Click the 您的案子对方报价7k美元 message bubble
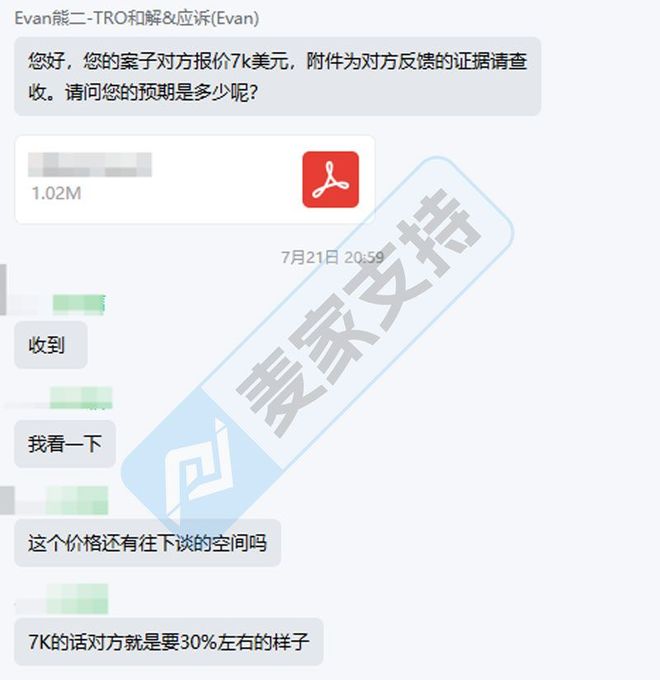The image size is (660, 680). pos(278,76)
